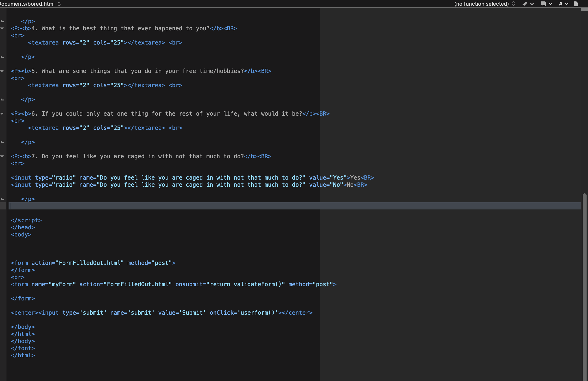
Task: Collapse the fold for question 4 paragraph
Action: tap(2, 28)
